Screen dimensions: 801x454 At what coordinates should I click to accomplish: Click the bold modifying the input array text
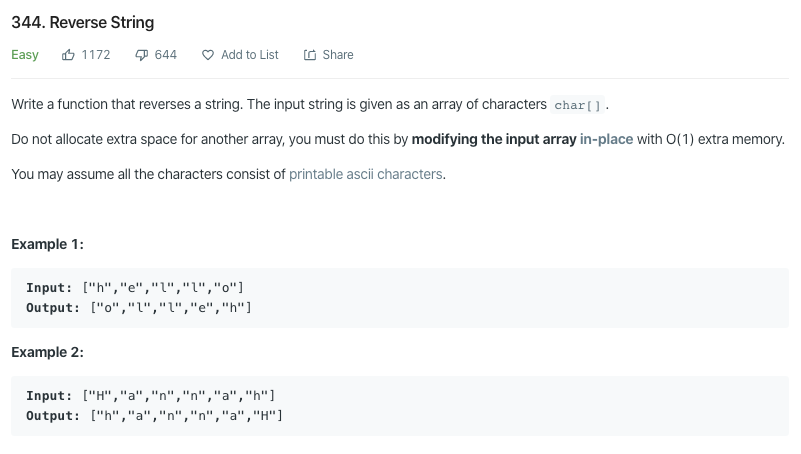pyautogui.click(x=494, y=139)
